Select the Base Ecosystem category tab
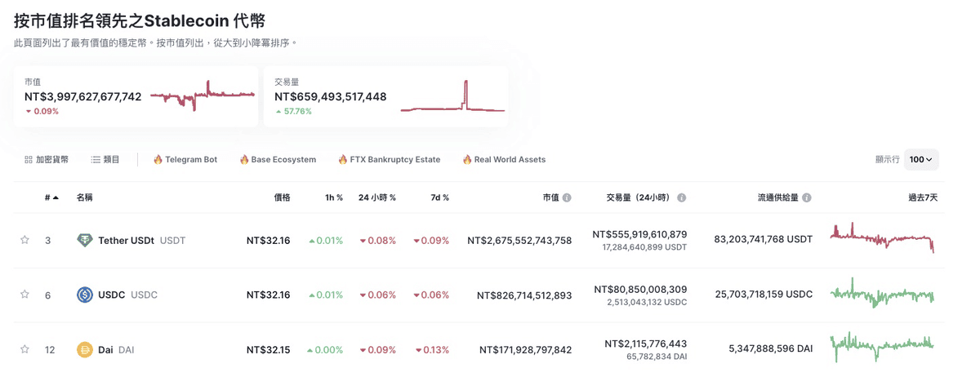This screenshot has width=980, height=377. pos(278,160)
